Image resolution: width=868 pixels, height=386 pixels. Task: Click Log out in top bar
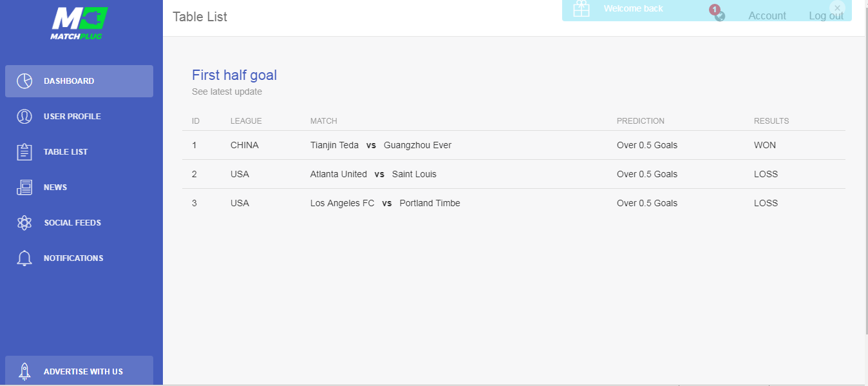(826, 15)
